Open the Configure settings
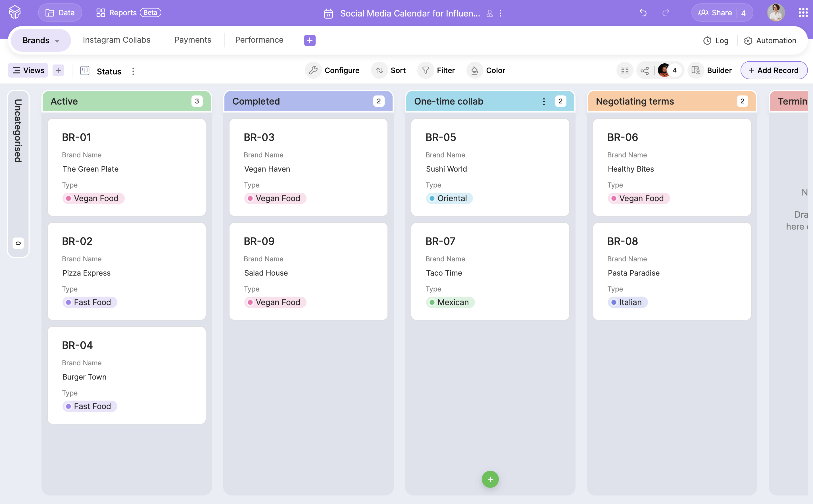This screenshot has height=504, width=813. tap(333, 70)
